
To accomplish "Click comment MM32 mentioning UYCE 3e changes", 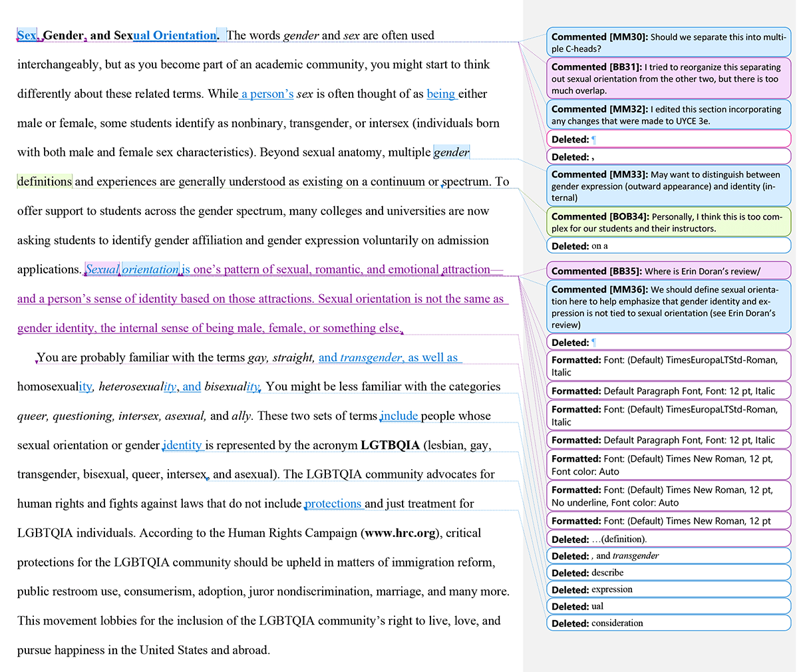I will [x=668, y=114].
